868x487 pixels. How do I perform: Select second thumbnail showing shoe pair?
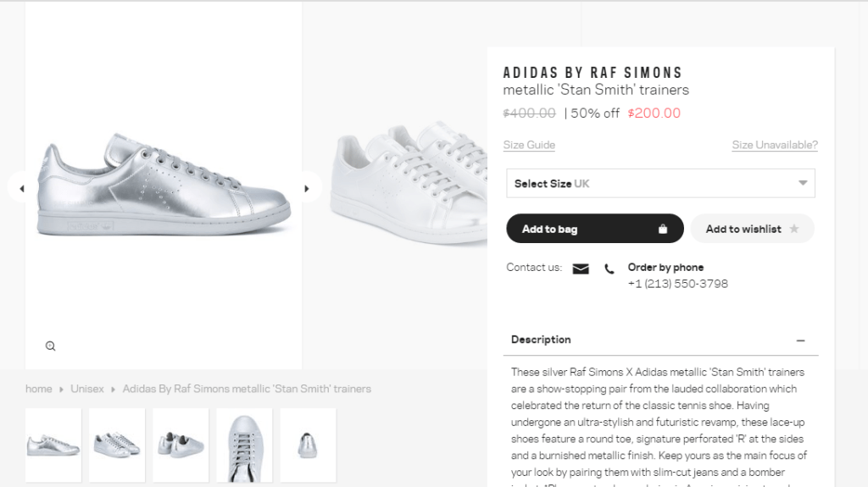(x=117, y=445)
